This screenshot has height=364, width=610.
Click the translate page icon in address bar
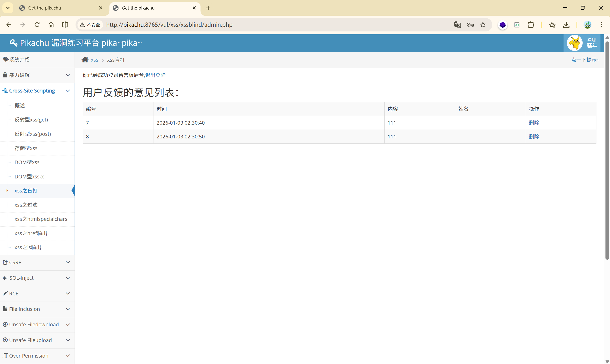click(457, 25)
